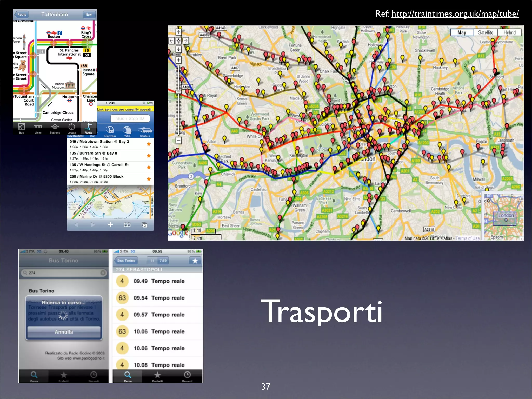Toggle the favorite star in 274 Sebastopoli header
The image size is (532, 399).
click(195, 261)
